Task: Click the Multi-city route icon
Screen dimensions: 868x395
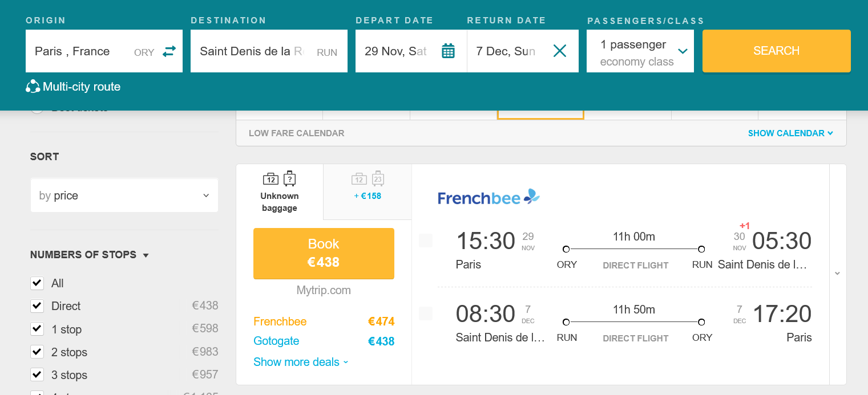Action: 33,87
